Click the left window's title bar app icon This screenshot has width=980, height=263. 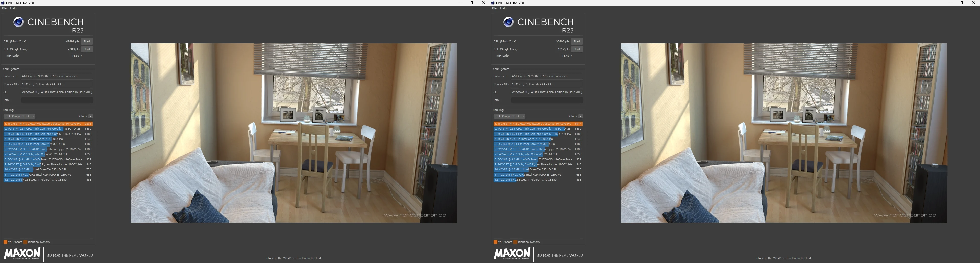tap(3, 3)
